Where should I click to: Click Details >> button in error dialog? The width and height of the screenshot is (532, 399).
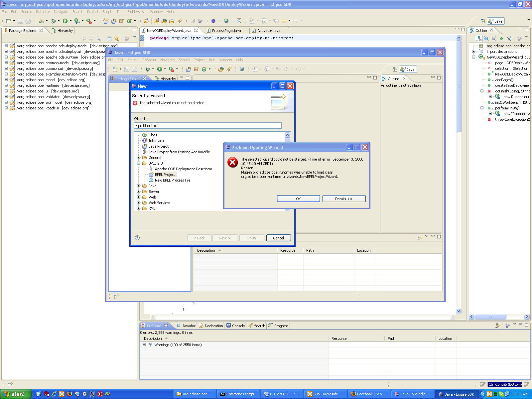344,199
